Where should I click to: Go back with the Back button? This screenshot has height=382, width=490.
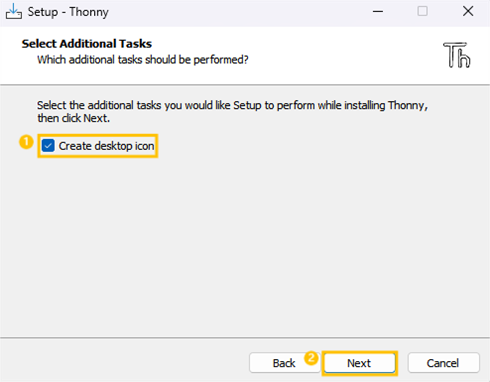tap(284, 363)
